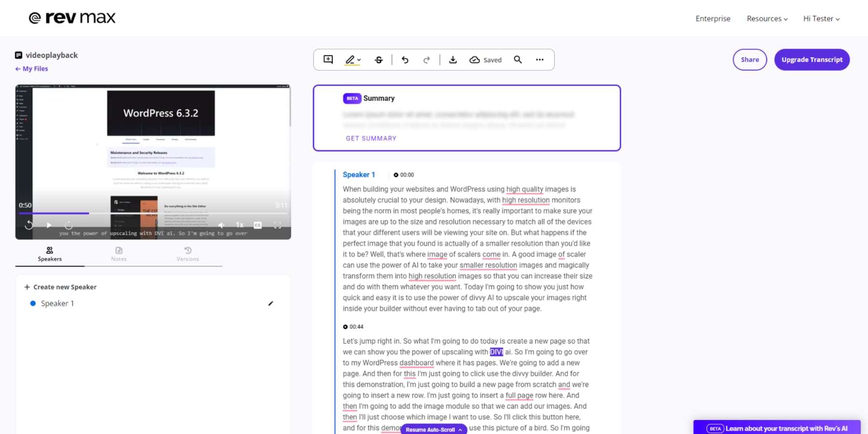The width and height of the screenshot is (868, 434).
Task: Switch to the Notes tab
Action: pos(119,254)
